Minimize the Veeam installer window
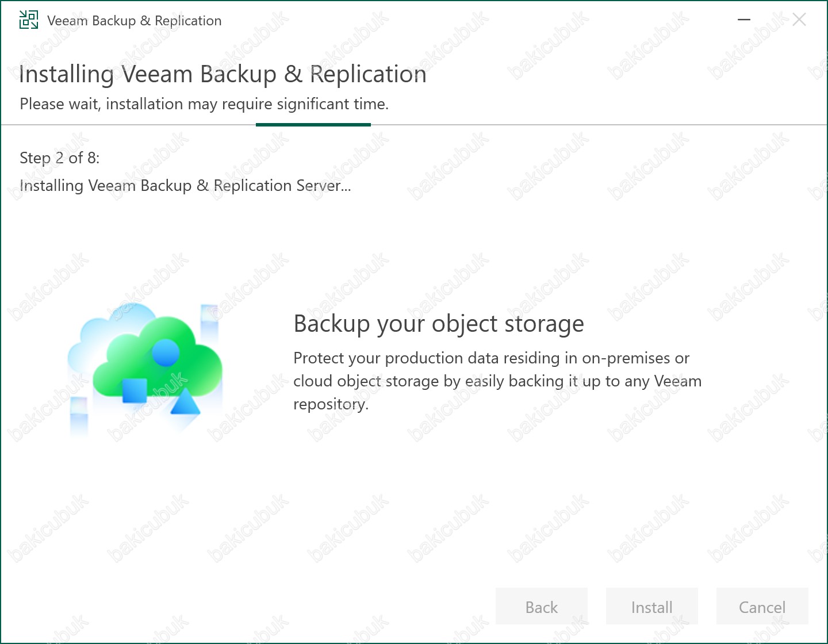 pos(744,20)
